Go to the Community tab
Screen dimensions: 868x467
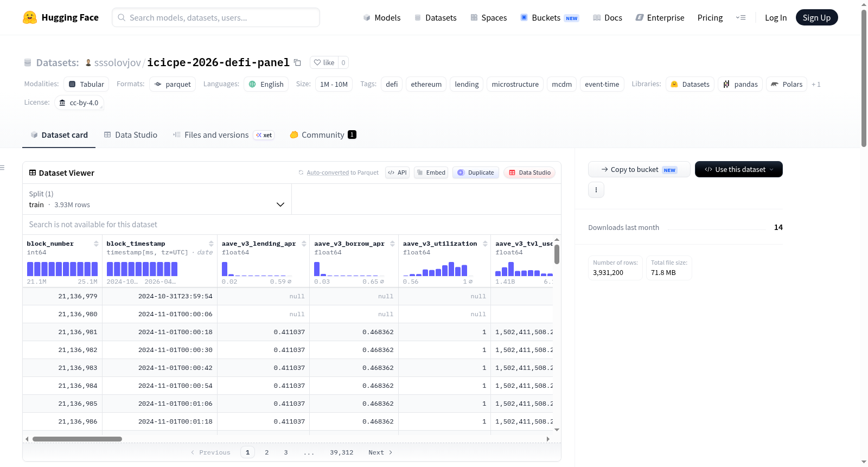pos(323,135)
